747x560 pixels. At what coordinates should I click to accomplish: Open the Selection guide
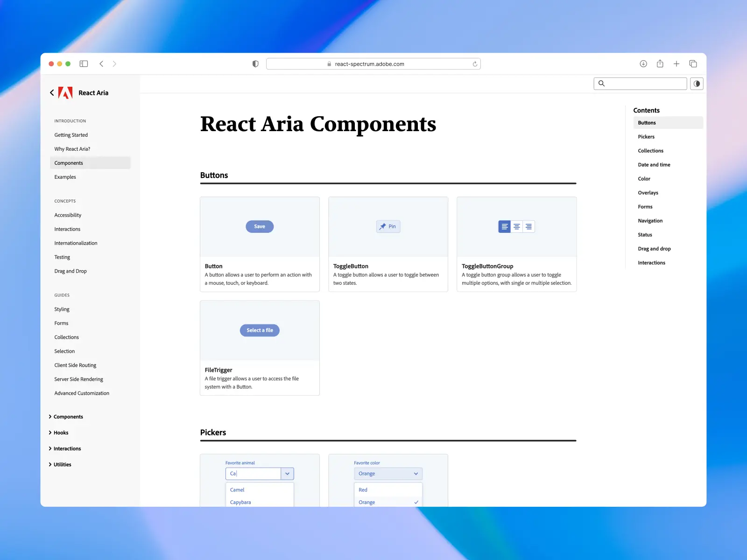coord(64,351)
